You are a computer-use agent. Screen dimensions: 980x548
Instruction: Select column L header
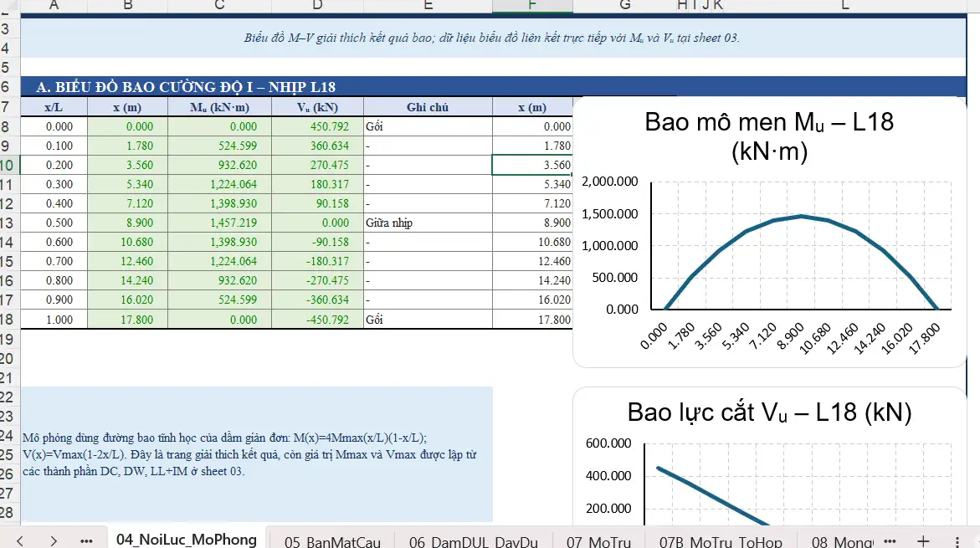pyautogui.click(x=845, y=6)
